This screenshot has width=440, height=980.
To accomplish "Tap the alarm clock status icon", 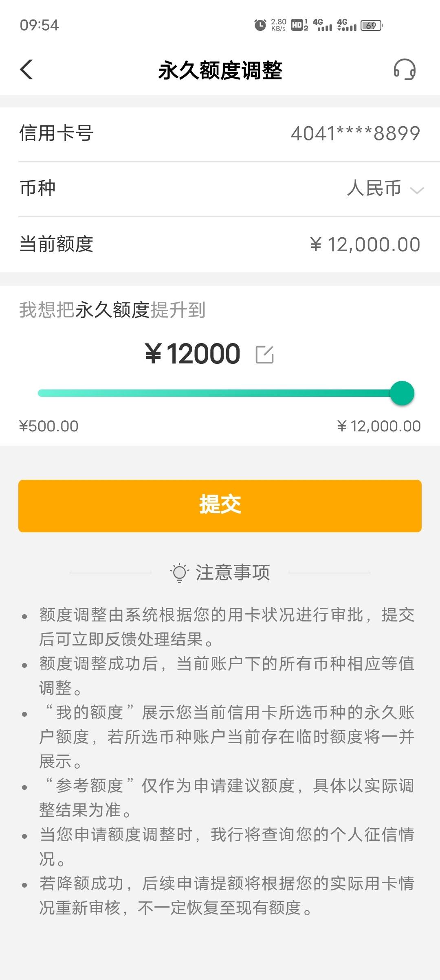I will click(260, 25).
